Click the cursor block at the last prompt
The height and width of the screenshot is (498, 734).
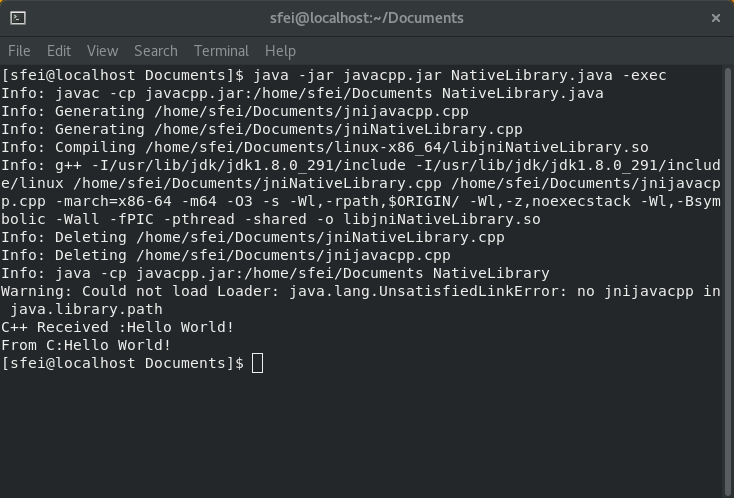(257, 363)
